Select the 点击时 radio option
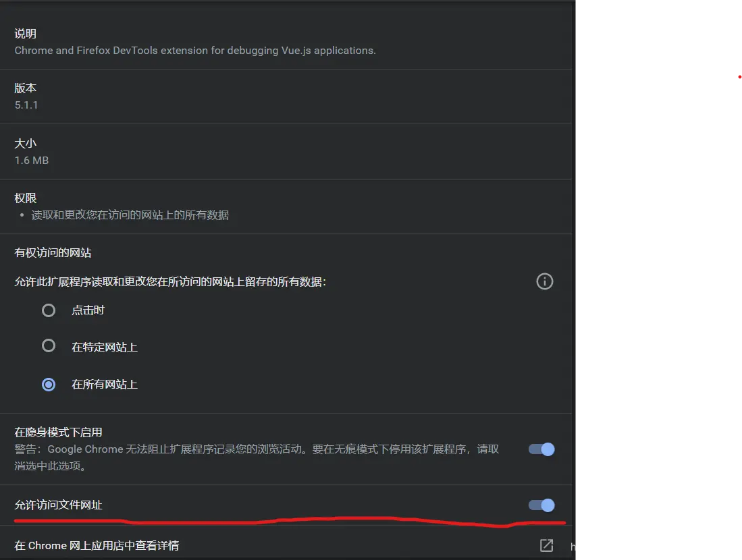 click(49, 310)
